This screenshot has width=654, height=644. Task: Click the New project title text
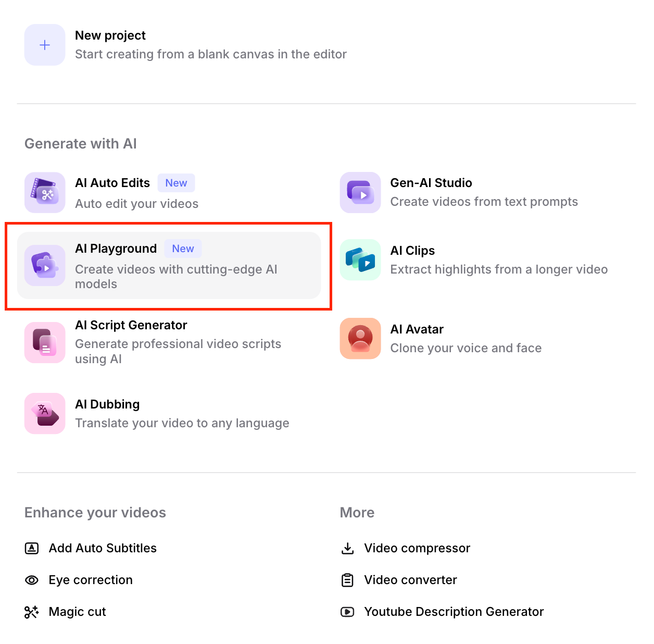point(110,35)
